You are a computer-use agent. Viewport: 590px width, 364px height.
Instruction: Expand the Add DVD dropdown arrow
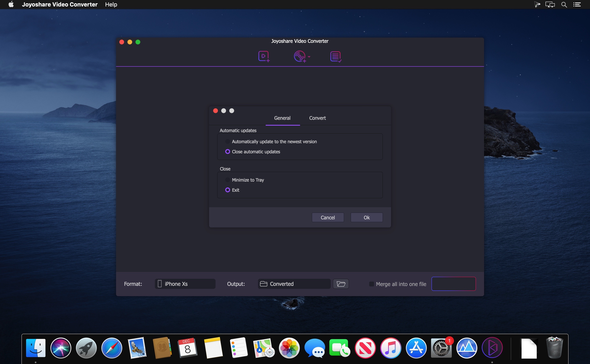[309, 57]
